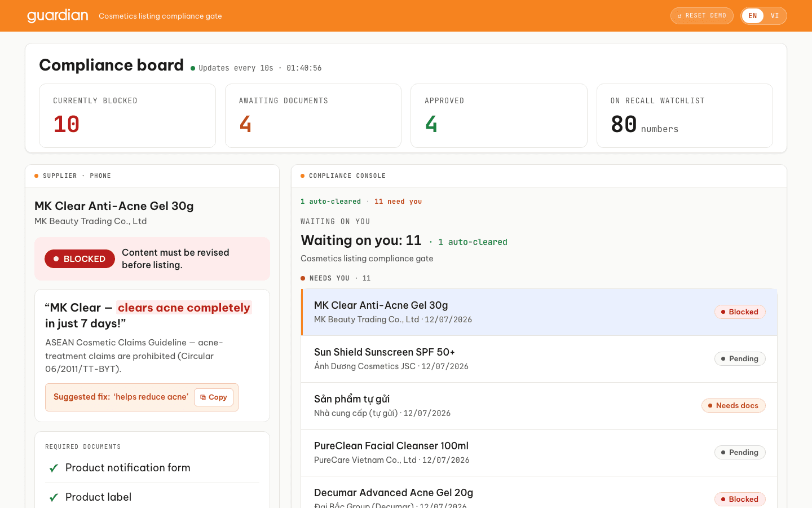Click the 'REQUIRED DOCUMENTS' section label
812x508 pixels.
[x=83, y=447]
